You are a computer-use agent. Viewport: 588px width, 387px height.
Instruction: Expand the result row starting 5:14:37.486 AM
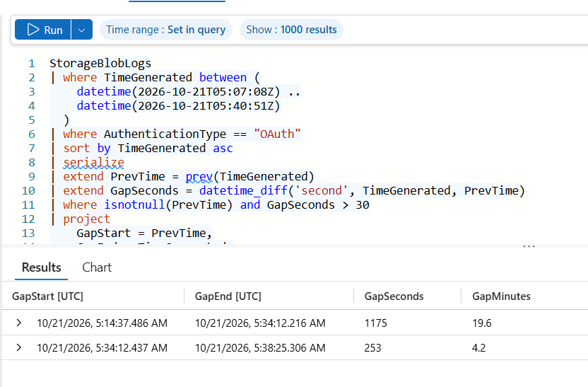(19, 323)
